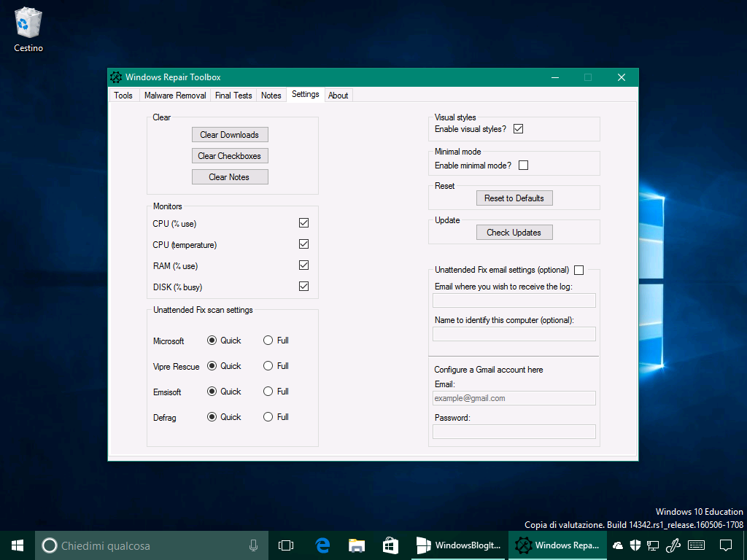Click the Clear Checkboxes button
The height and width of the screenshot is (560, 747).
click(x=230, y=156)
